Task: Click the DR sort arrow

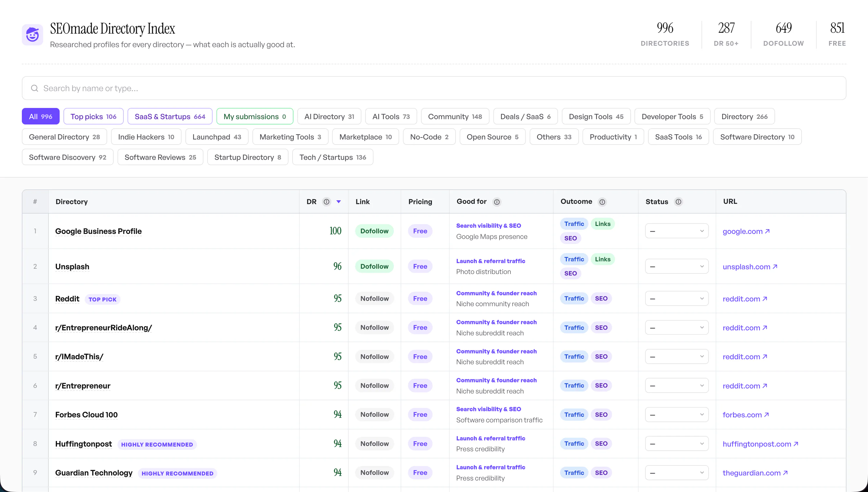Action: tap(338, 202)
